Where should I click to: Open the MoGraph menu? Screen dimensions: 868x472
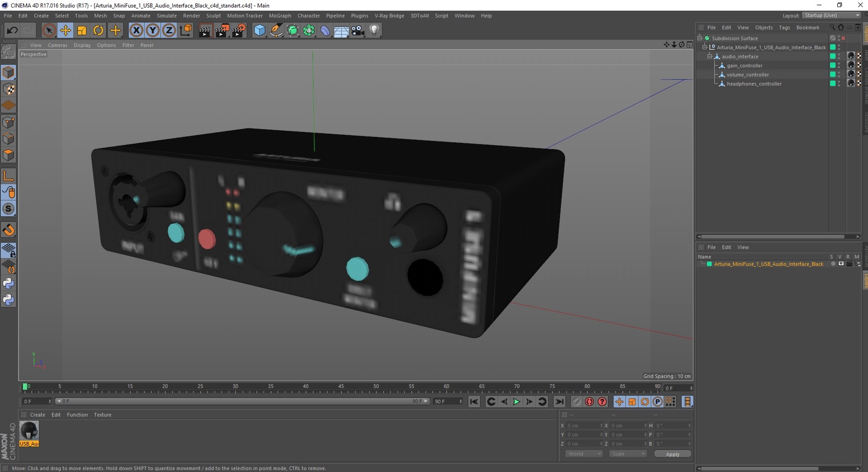[280, 16]
